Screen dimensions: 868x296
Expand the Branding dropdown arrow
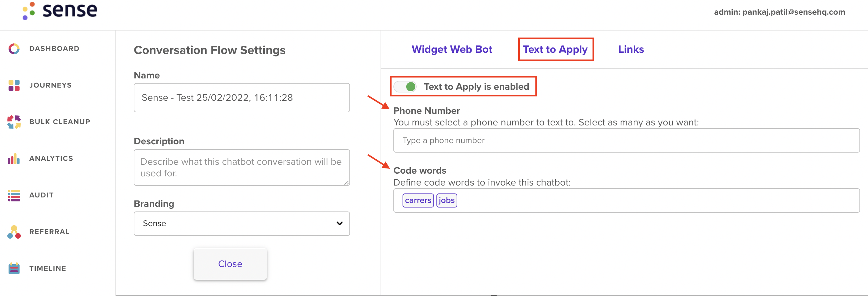(x=339, y=223)
